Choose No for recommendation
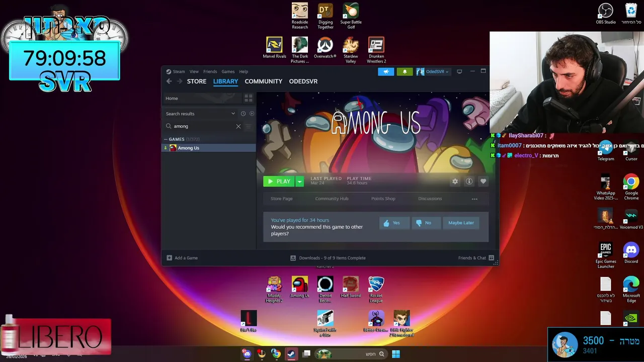 coord(425,223)
